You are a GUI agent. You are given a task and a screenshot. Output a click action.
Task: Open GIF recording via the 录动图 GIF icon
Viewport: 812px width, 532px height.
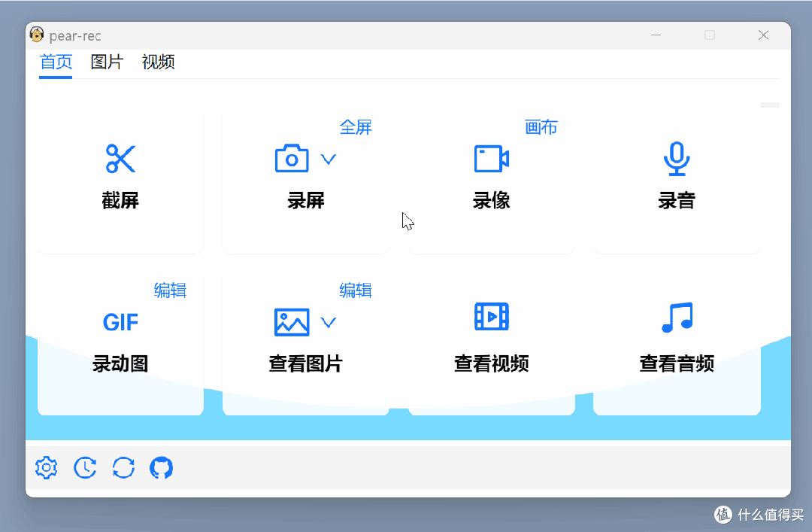pyautogui.click(x=120, y=322)
